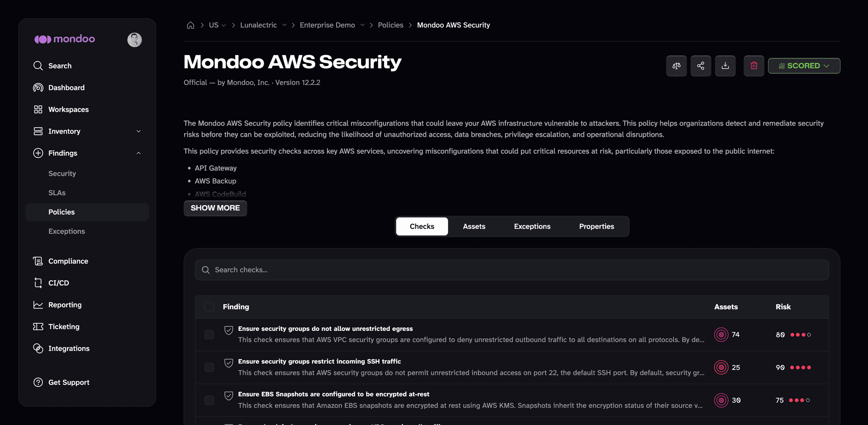Viewport: 868px width, 425px height.
Task: Click the Mondoo logo
Action: pos(64,39)
